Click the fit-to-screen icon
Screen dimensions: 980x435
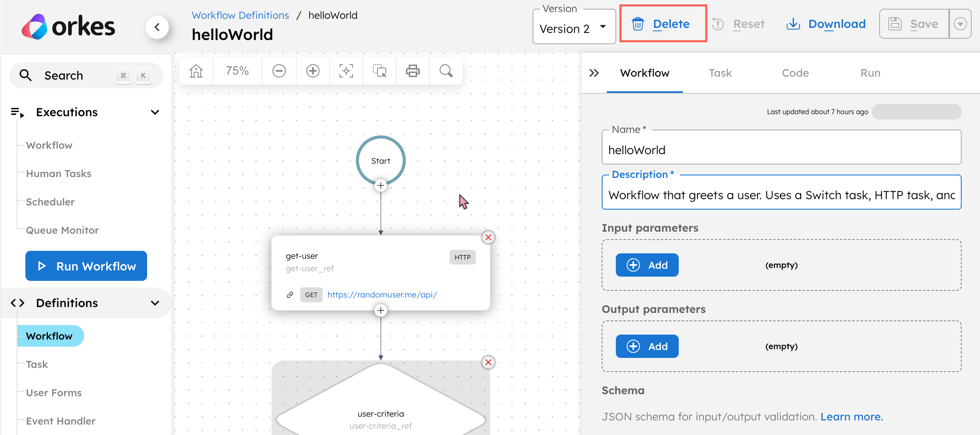coord(346,71)
